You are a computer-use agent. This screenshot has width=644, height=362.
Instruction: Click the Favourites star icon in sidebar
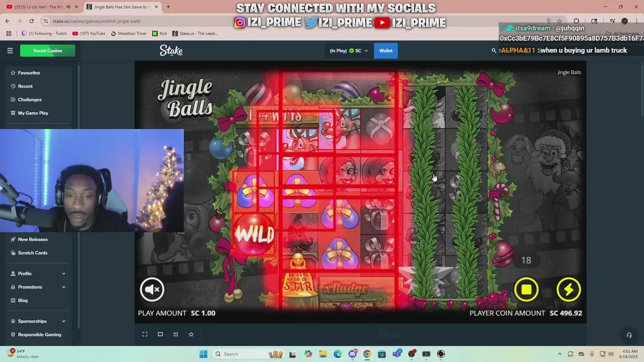[x=13, y=73]
